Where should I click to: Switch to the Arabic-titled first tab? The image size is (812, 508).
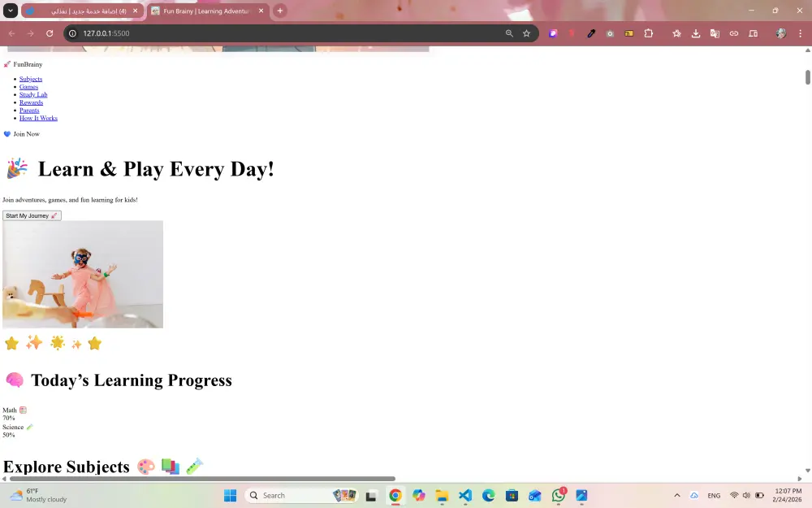[83, 11]
